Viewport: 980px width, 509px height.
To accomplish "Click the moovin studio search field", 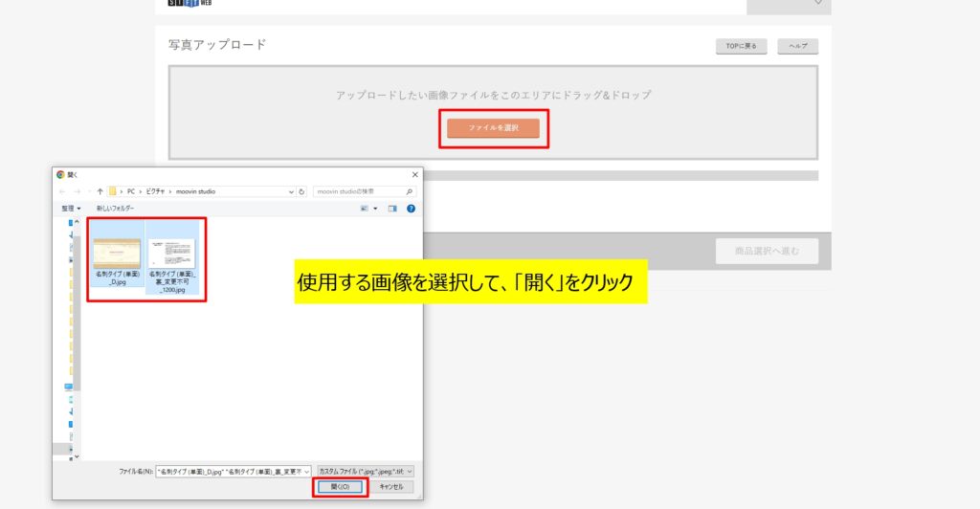I will (359, 191).
